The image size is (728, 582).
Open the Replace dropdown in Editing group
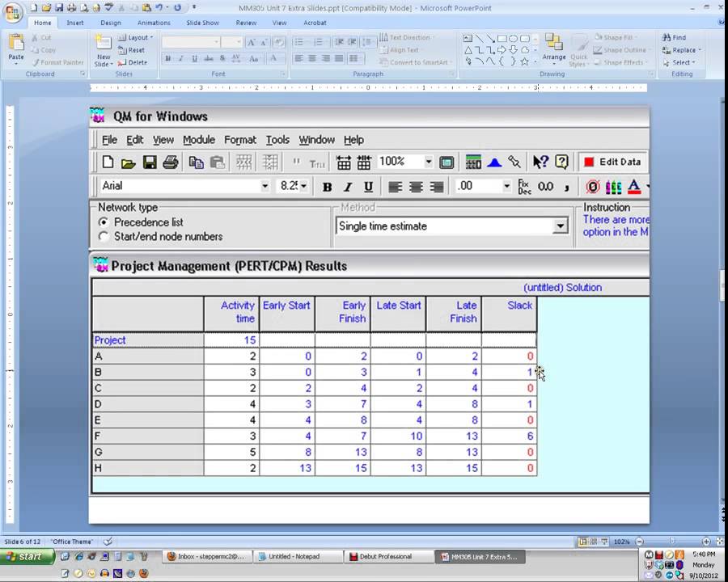pos(682,50)
